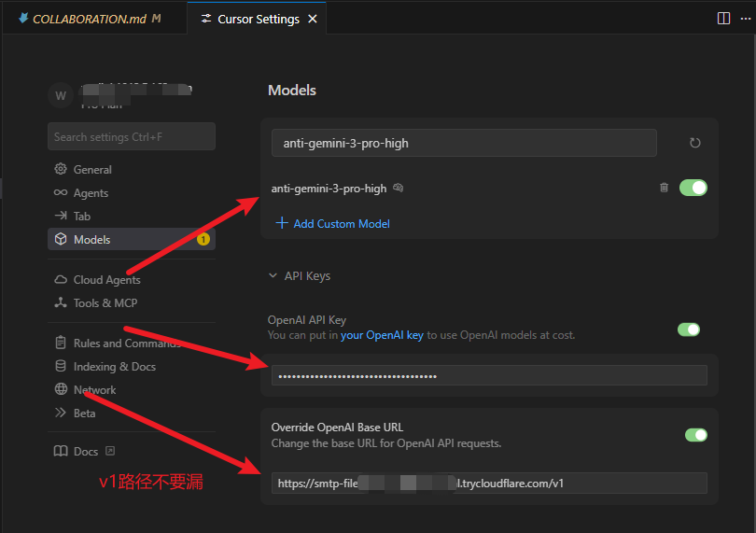
Task: Click the anti-gemini-3-pro-high model name row
Action: tap(329, 189)
